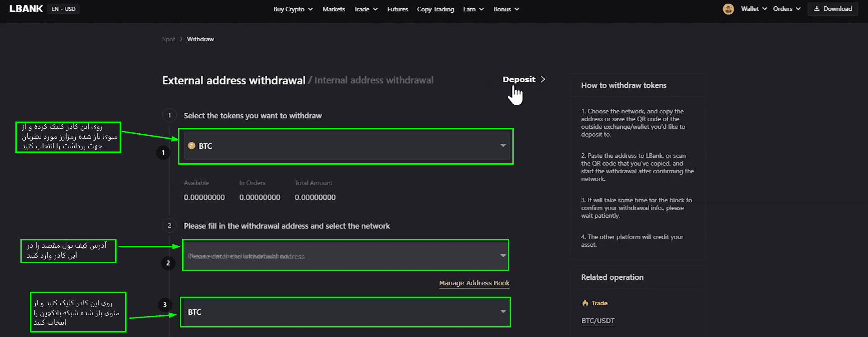
Task: Open the BTC network selection dropdown
Action: click(345, 312)
